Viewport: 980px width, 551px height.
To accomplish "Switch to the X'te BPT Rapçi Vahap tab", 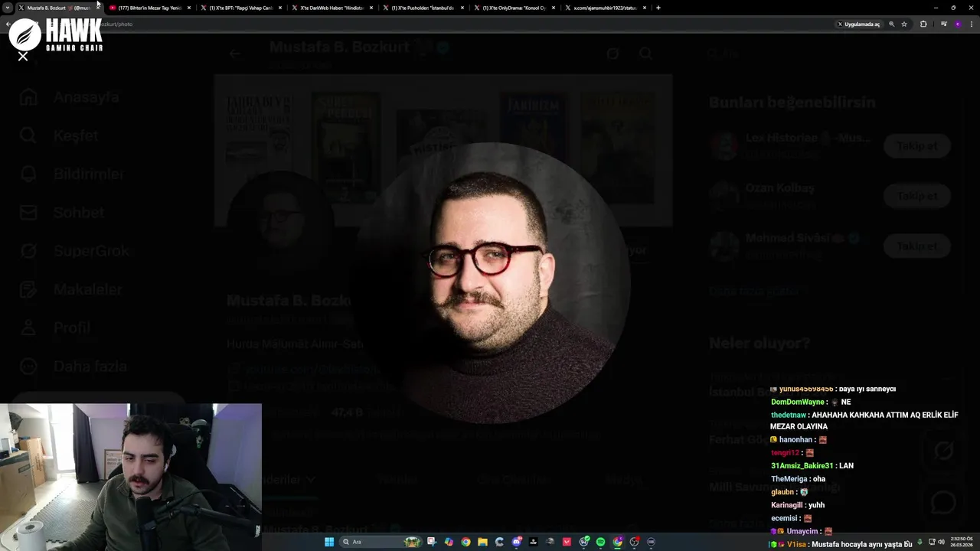I will (x=241, y=8).
